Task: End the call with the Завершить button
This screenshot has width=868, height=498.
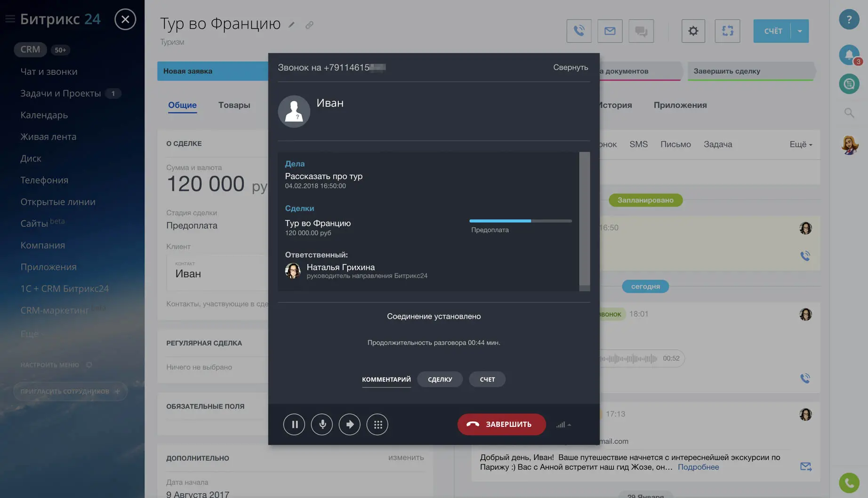Action: point(502,425)
